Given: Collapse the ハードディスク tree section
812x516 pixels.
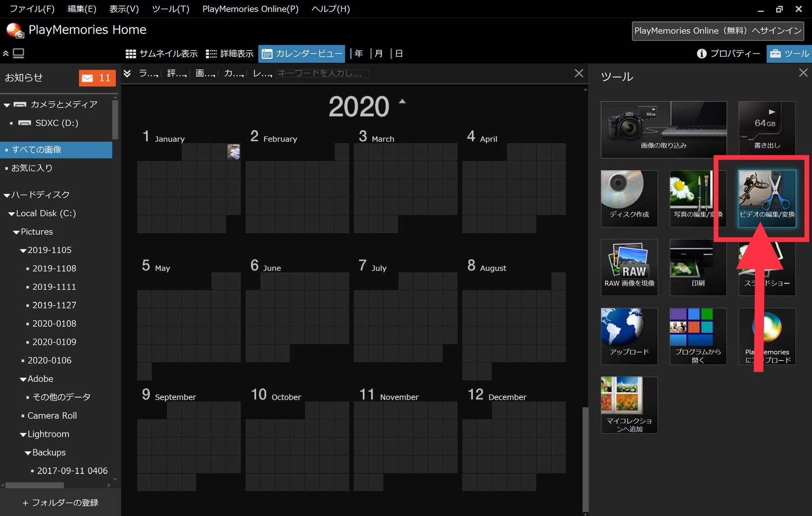Looking at the screenshot, I should [x=7, y=195].
